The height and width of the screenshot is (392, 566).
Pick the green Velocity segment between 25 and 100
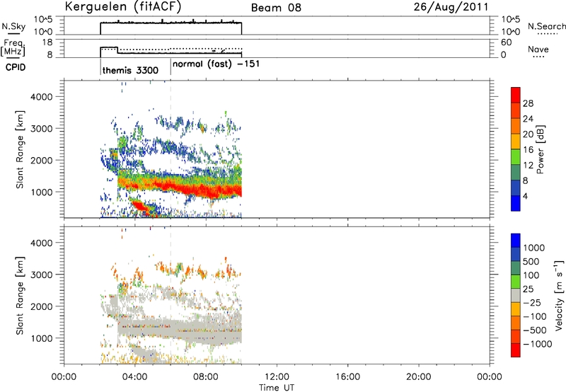pyautogui.click(x=516, y=282)
